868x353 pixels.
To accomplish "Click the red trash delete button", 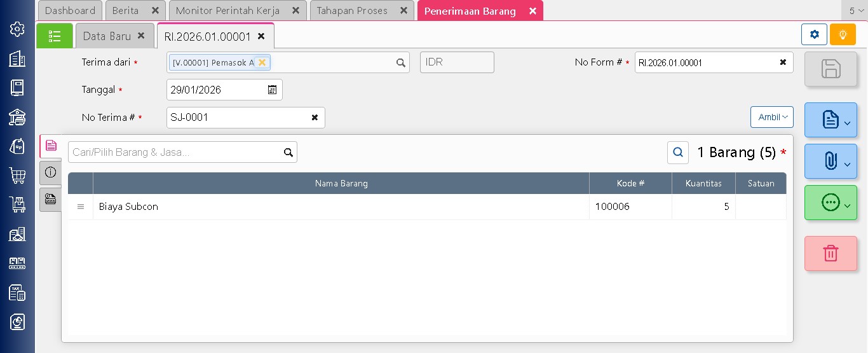I will [831, 253].
